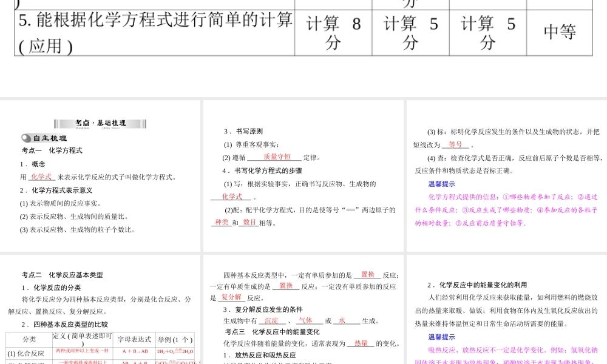
Task: Click the "字母表达式" table header
Action: pos(134,340)
